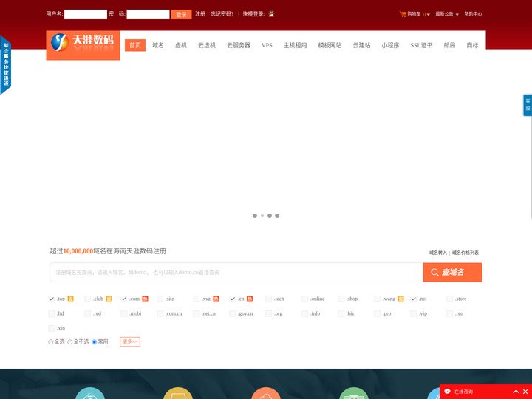Uncheck the .com domain checkbox
The image size is (532, 399).
click(124, 299)
